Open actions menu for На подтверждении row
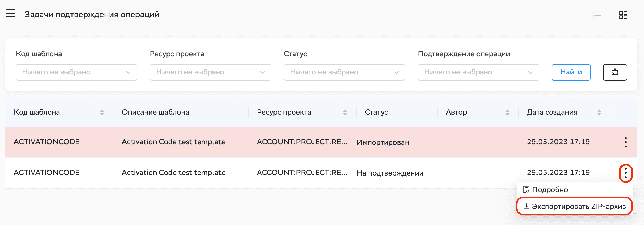The height and width of the screenshot is (225, 644). 625,173
